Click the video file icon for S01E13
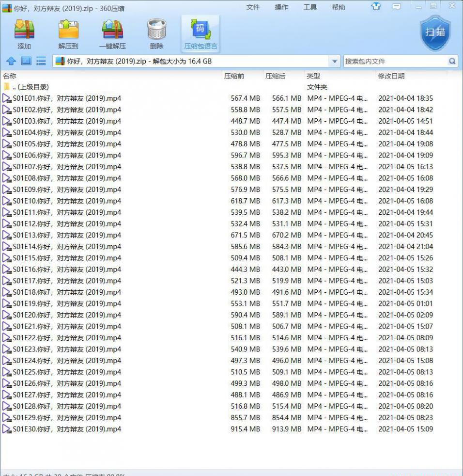 7,235
